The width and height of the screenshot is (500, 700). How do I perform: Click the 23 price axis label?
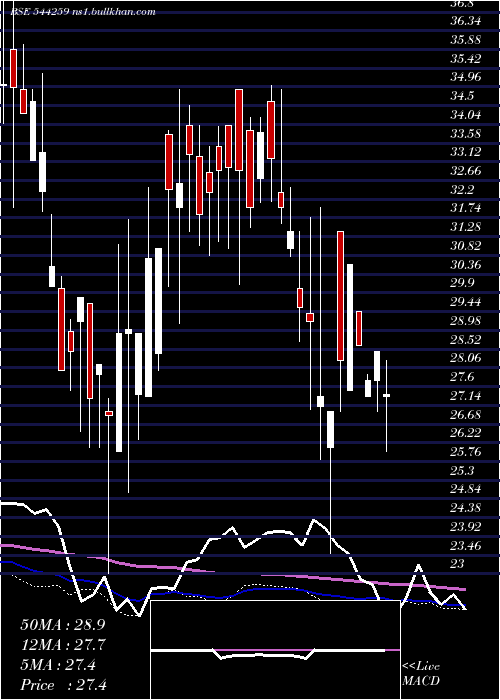[x=458, y=564]
